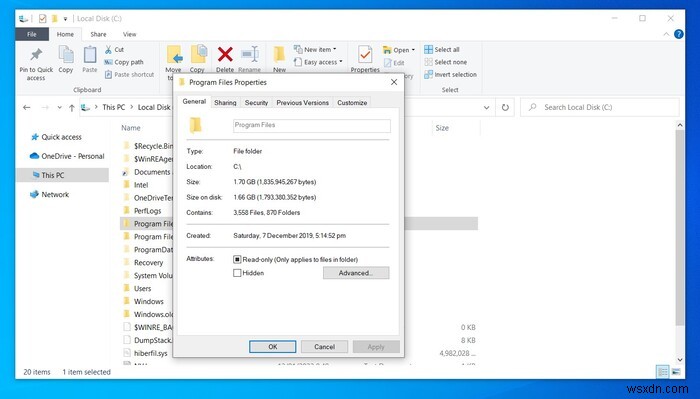Screen dimensions: 700x399
Task: Click the Paste clipboard icon
Action: pyautogui.click(x=90, y=55)
